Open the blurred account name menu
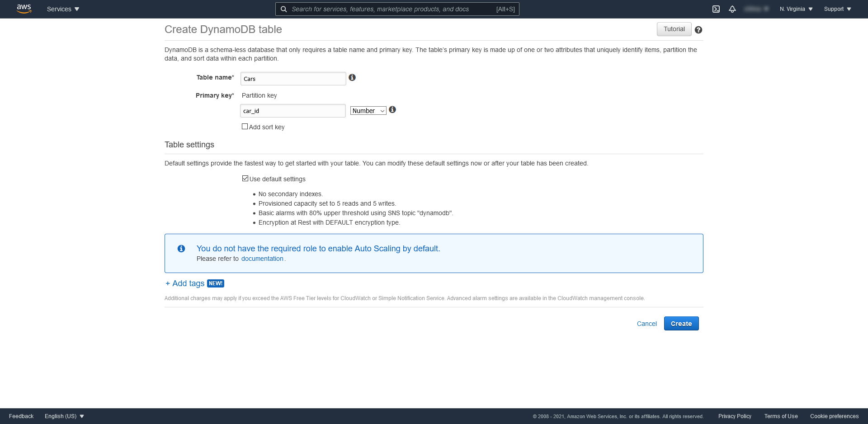The height and width of the screenshot is (424, 868). [x=756, y=9]
